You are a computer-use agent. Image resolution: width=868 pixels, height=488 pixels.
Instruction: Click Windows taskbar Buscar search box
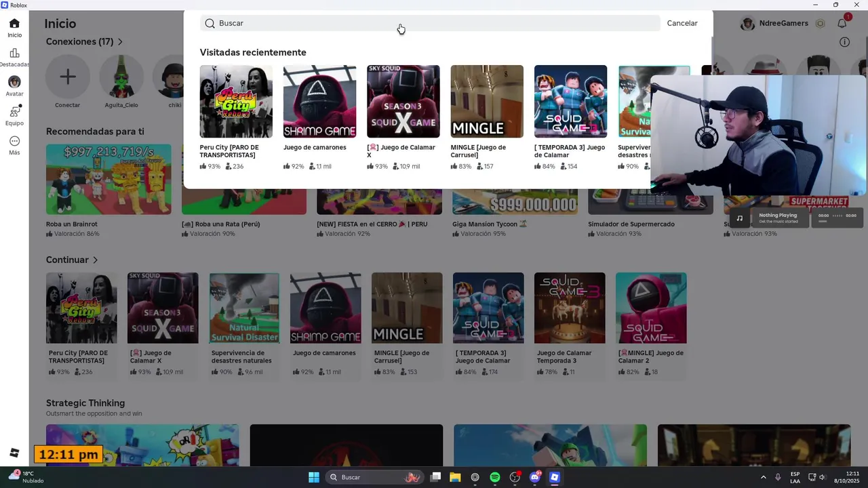[374, 477]
